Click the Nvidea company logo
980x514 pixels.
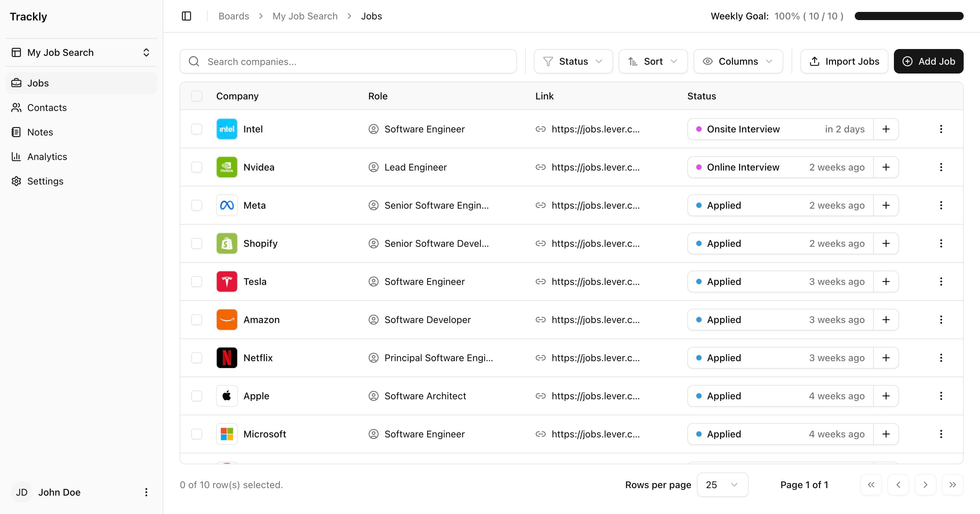click(x=227, y=167)
